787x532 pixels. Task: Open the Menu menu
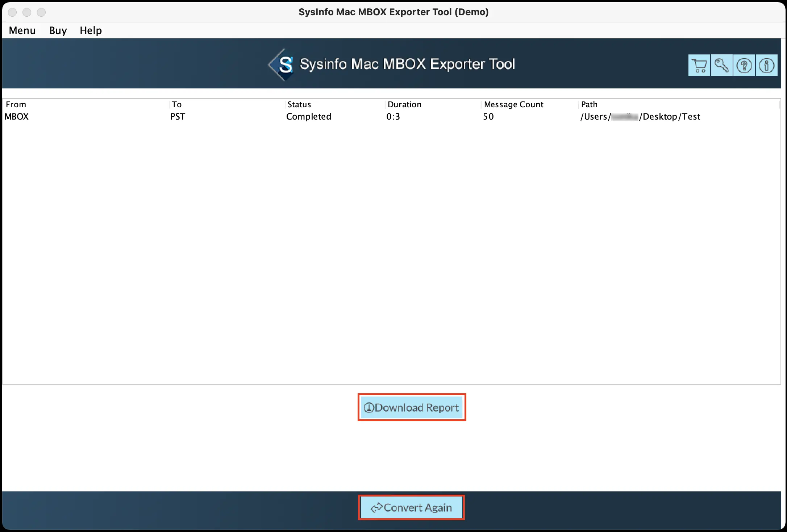(x=22, y=30)
